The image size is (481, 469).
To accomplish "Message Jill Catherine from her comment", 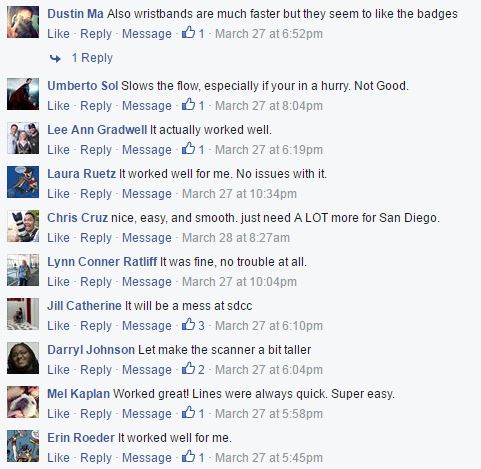I will click(147, 326).
